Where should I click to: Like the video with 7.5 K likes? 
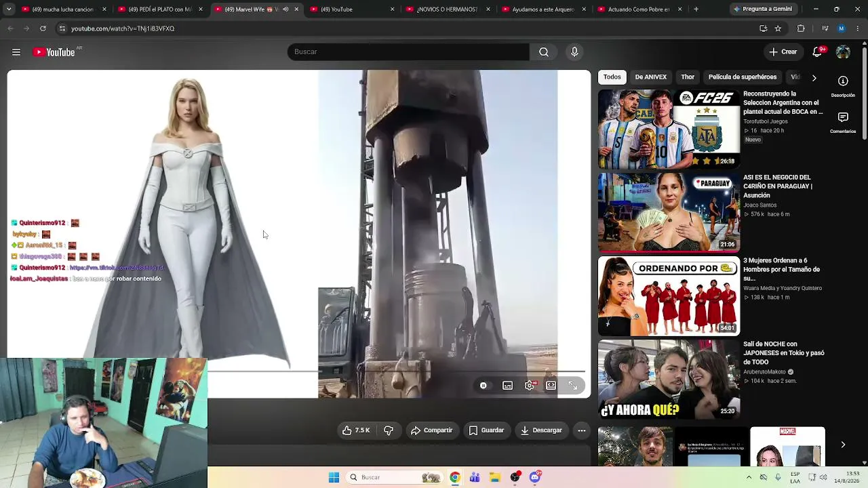[x=356, y=430]
